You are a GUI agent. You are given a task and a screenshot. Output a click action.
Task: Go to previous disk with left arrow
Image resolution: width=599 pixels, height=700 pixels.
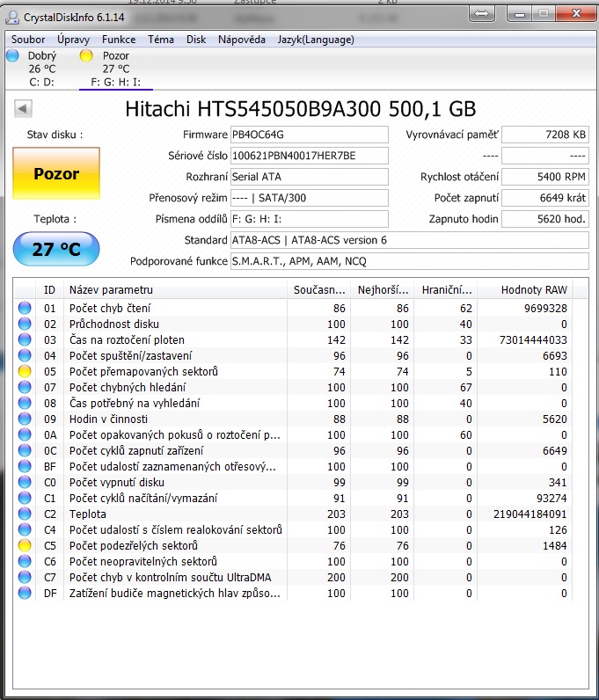pyautogui.click(x=23, y=108)
